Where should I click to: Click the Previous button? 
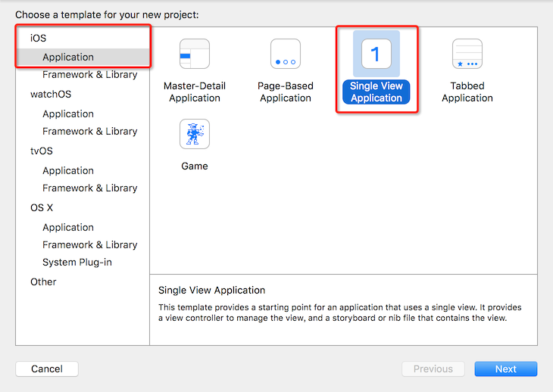[x=433, y=369]
